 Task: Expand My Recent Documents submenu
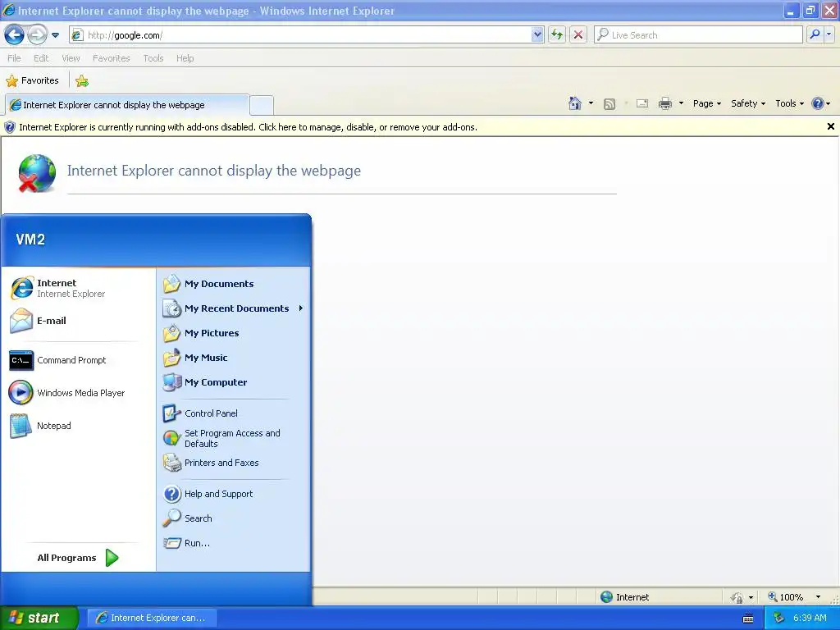click(x=234, y=308)
